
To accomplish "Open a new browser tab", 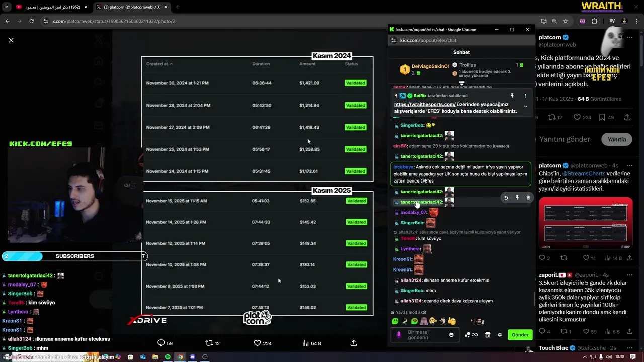I will [x=178, y=7].
